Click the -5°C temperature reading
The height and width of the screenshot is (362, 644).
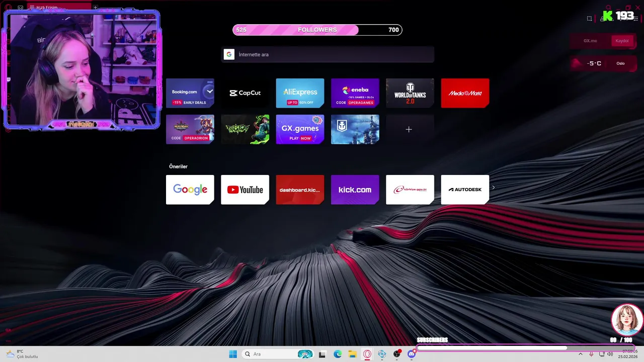pos(594,63)
